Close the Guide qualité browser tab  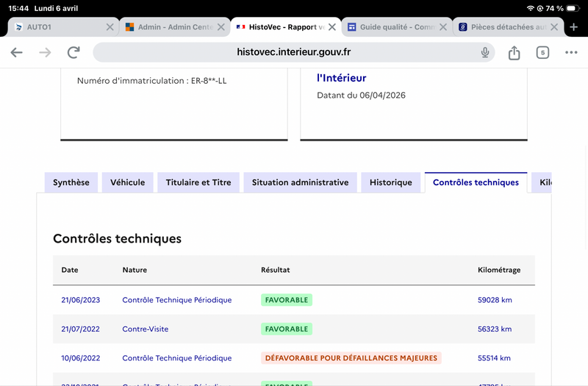pyautogui.click(x=443, y=27)
